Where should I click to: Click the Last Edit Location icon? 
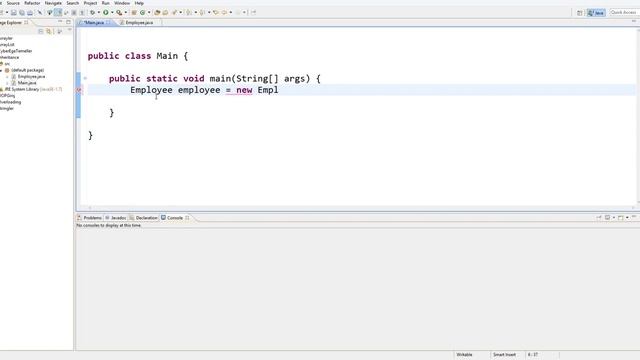(x=216, y=13)
